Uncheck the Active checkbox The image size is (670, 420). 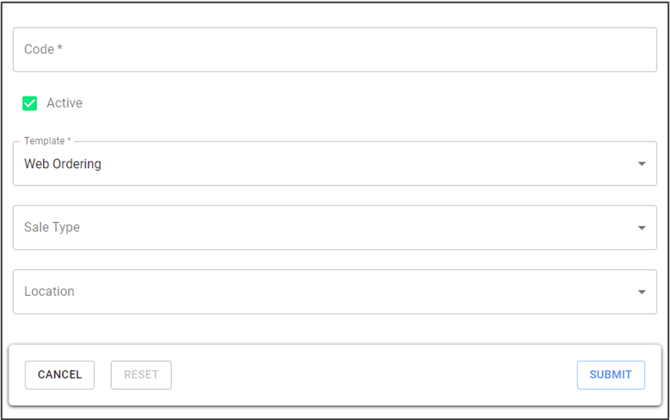coord(30,103)
